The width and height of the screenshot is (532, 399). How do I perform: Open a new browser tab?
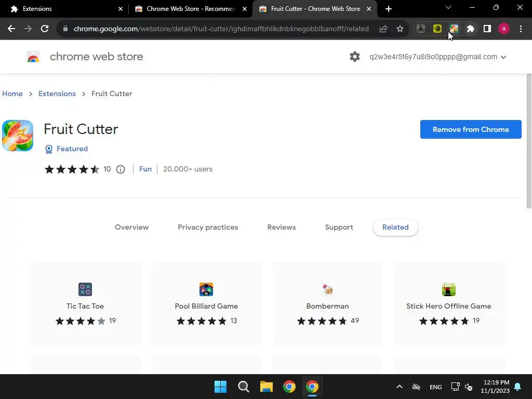point(389,9)
